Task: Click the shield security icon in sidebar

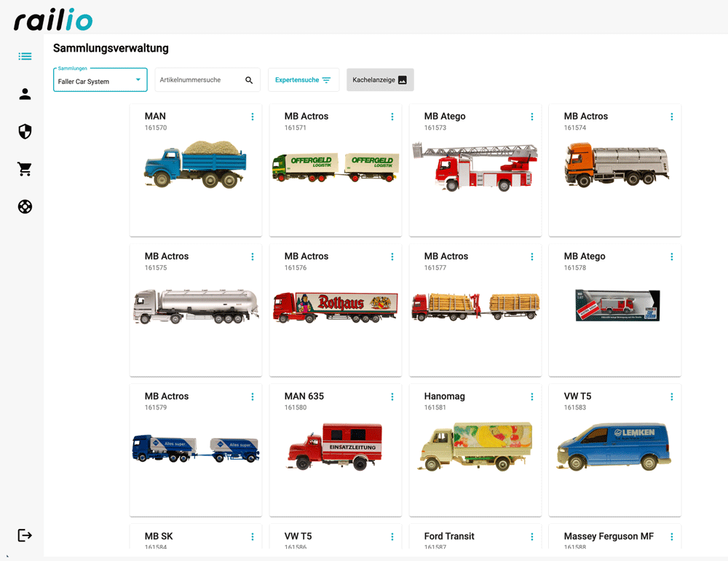Action: (25, 132)
